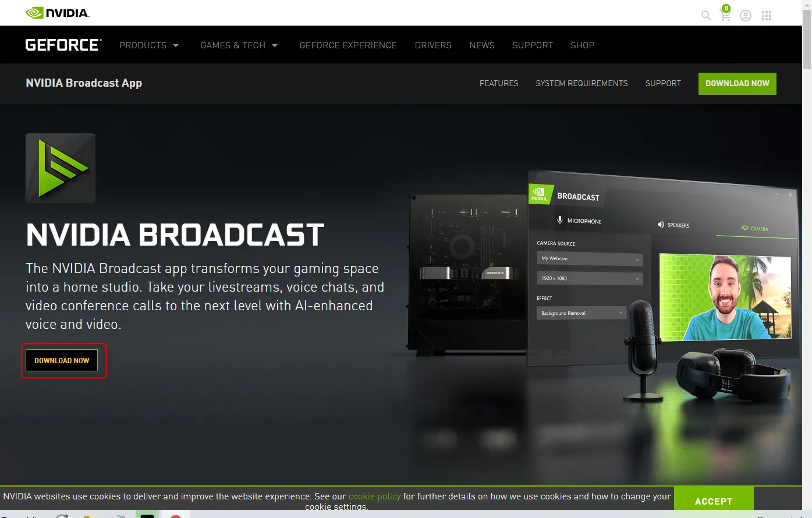Viewport: 812px width, 518px height.
Task: Open GeForce Experience page
Action: (348, 45)
